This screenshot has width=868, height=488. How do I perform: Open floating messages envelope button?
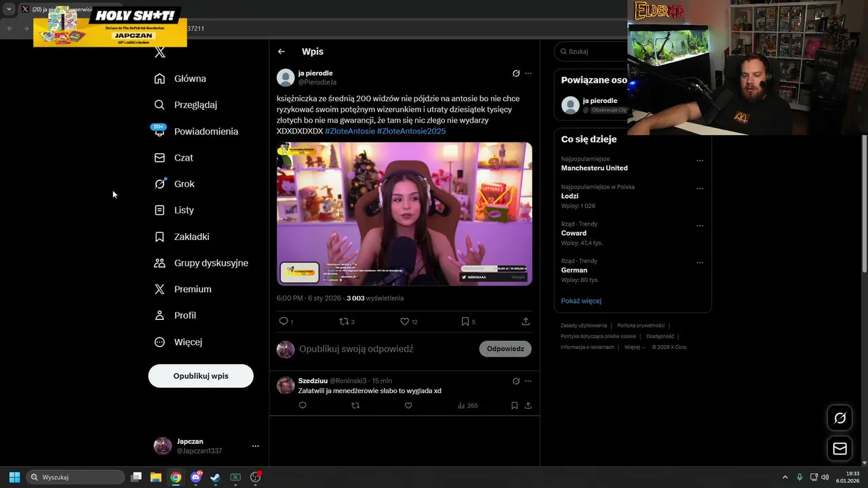[x=840, y=449]
